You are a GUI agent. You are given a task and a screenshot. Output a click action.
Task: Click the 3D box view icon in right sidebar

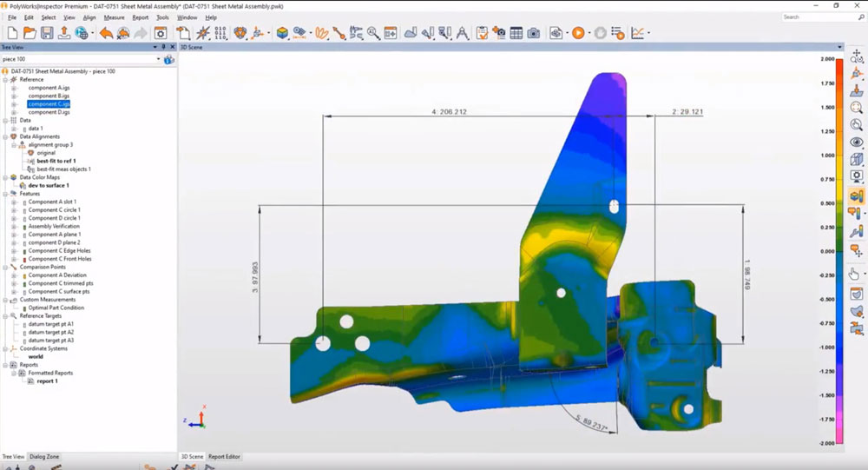pos(857,160)
